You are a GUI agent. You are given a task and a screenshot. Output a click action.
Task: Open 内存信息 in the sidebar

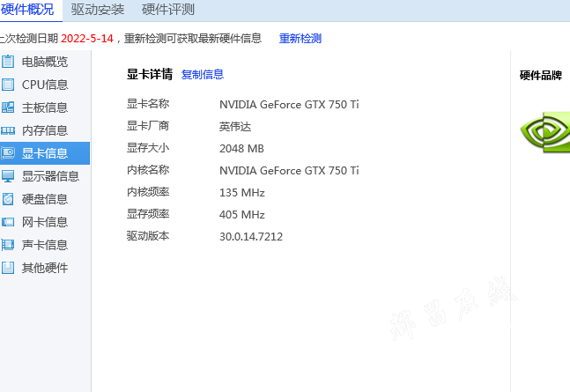tap(45, 130)
